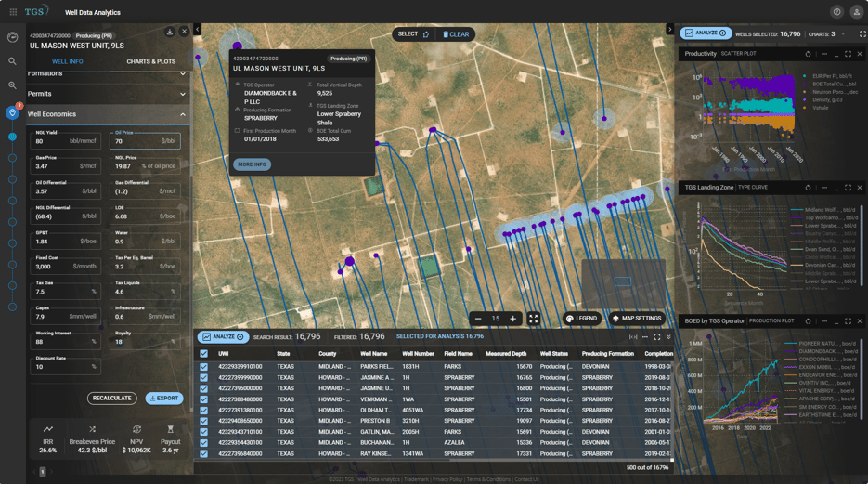Reset the TGS Landing Zone type curve

click(x=808, y=188)
